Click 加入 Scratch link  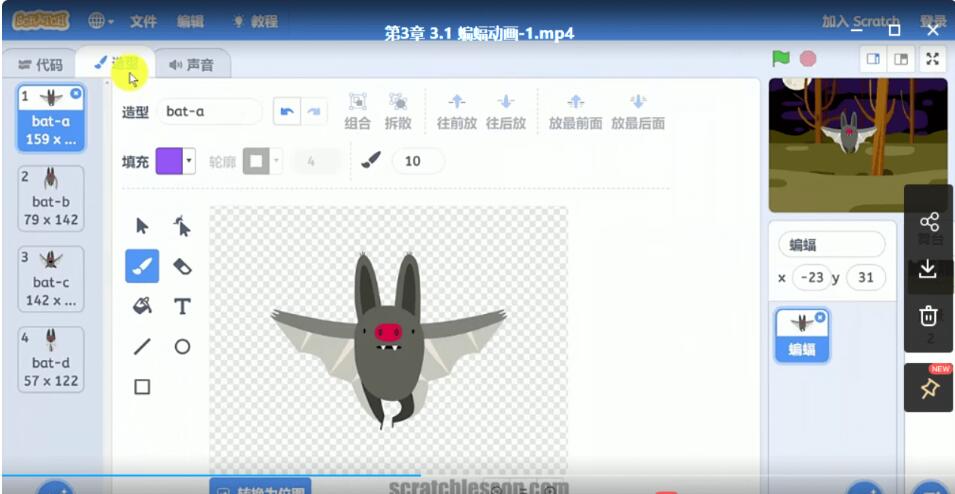[x=860, y=22]
